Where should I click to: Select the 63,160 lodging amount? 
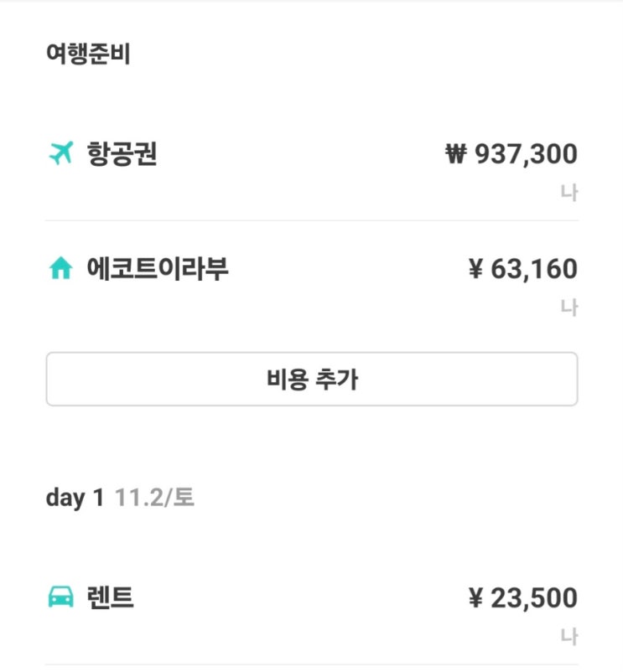[x=534, y=270]
